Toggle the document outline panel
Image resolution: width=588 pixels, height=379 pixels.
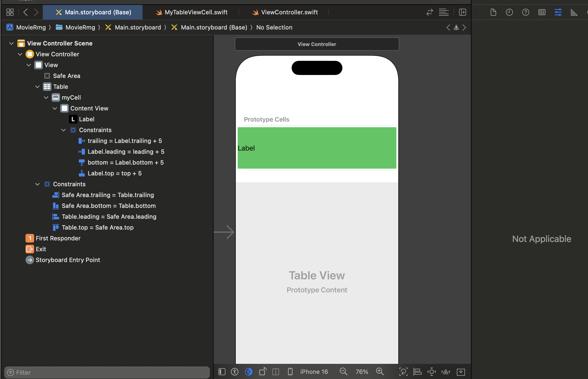(222, 372)
